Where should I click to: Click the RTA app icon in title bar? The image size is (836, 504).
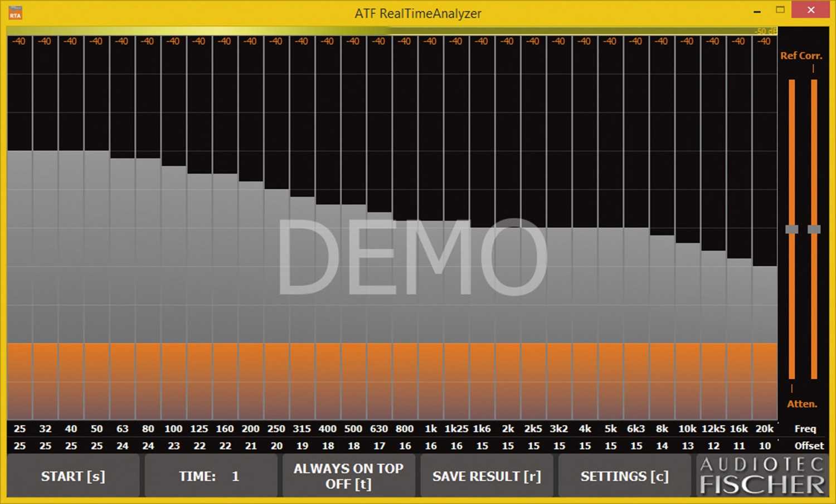point(15,12)
